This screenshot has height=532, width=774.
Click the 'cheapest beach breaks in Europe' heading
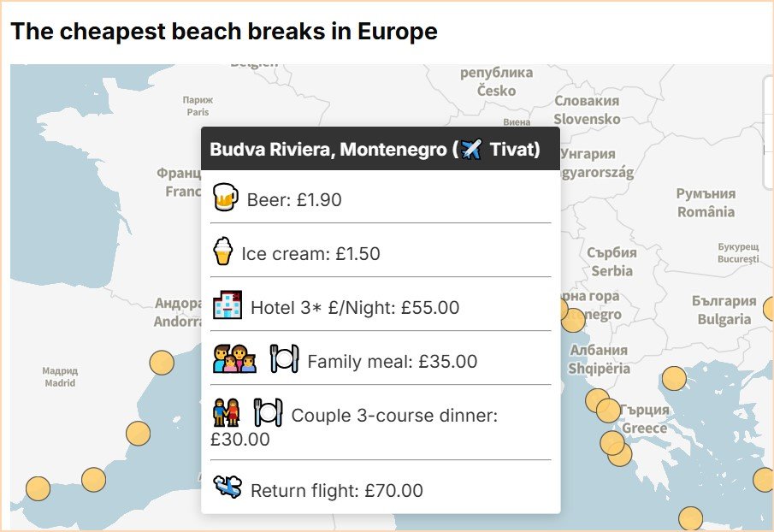pyautogui.click(x=224, y=32)
